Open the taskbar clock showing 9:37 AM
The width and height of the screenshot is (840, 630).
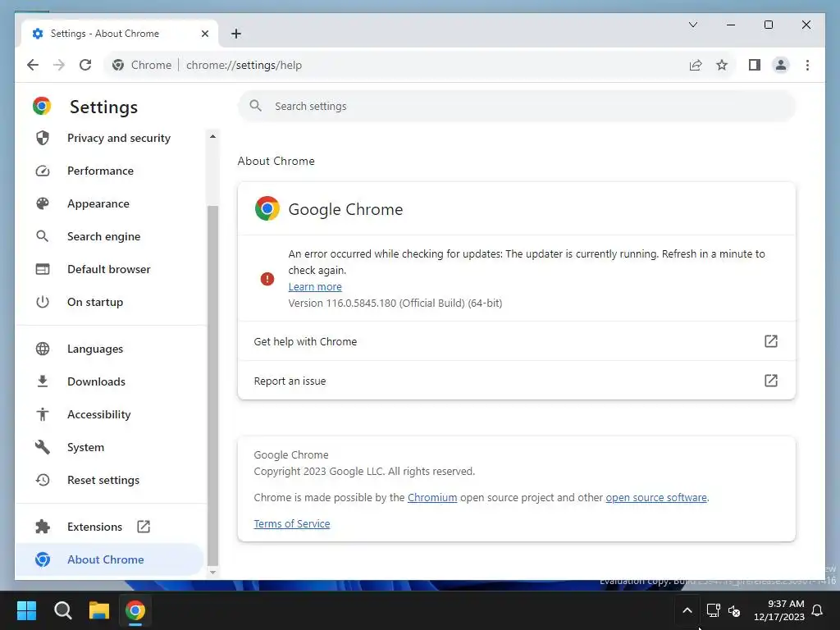pyautogui.click(x=779, y=610)
